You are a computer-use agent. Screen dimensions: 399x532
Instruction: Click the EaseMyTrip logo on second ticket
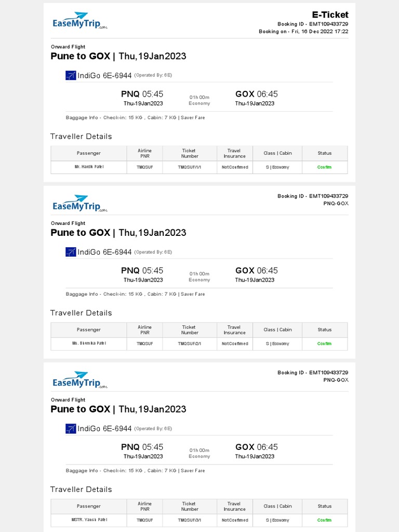79,204
